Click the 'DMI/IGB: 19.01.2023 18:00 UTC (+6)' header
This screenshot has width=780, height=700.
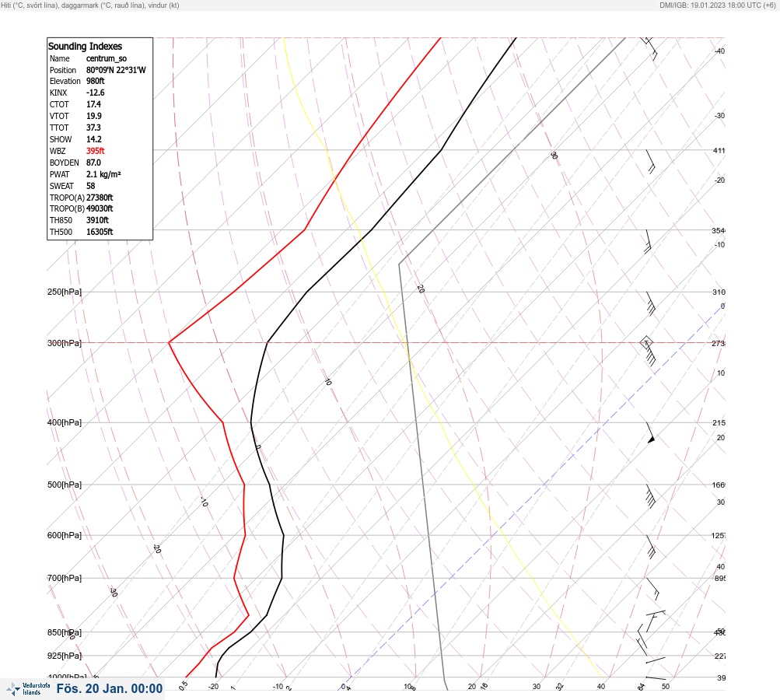click(x=718, y=5)
